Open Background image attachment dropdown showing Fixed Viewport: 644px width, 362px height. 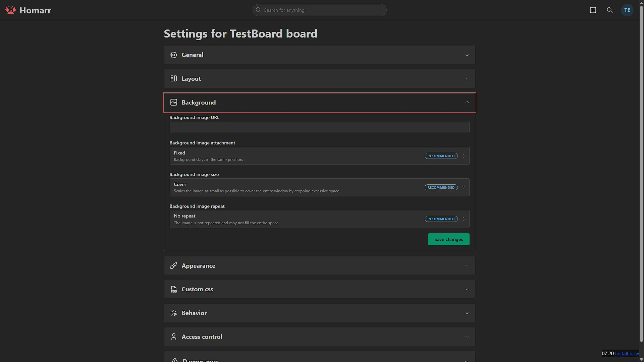pyautogui.click(x=319, y=156)
